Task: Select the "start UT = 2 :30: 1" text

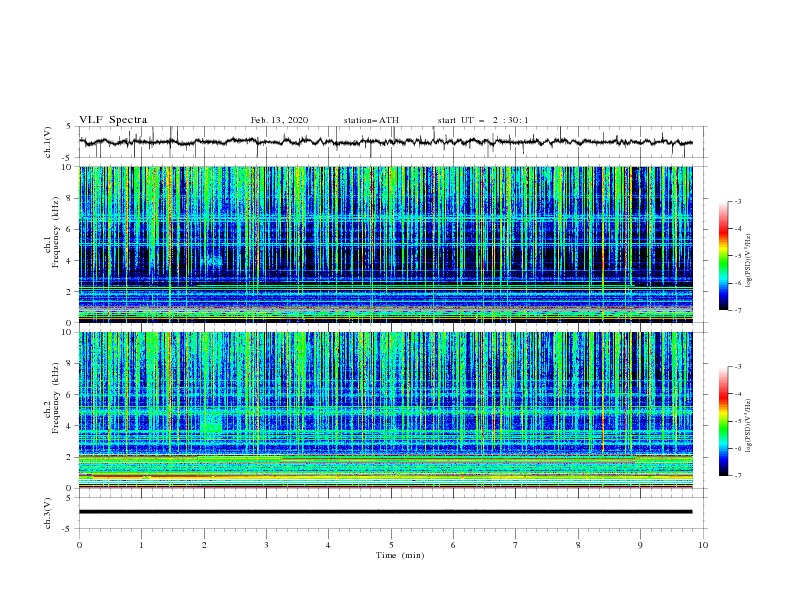Action: point(483,120)
